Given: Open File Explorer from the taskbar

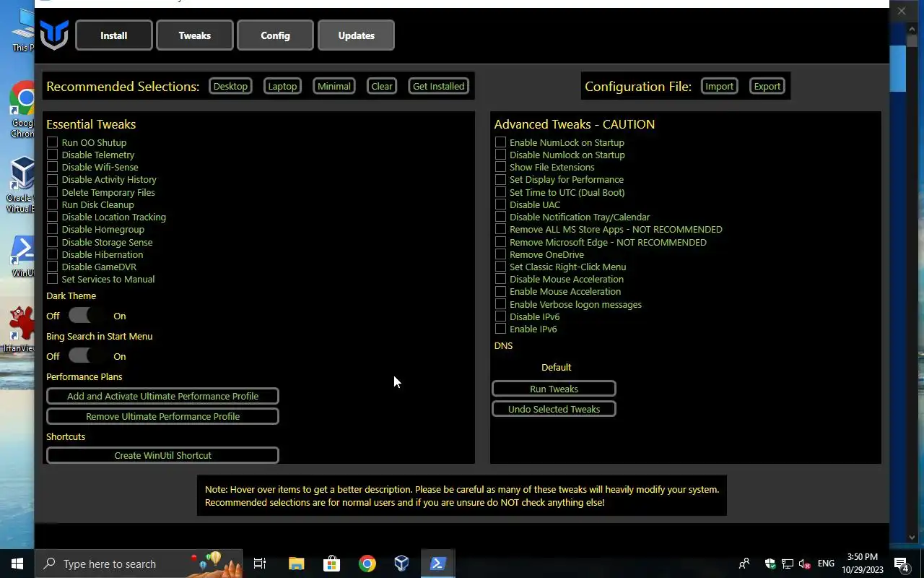Looking at the screenshot, I should [297, 564].
